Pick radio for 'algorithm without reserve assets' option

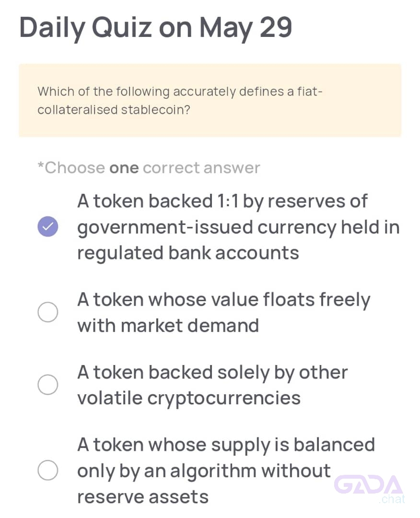(x=48, y=470)
